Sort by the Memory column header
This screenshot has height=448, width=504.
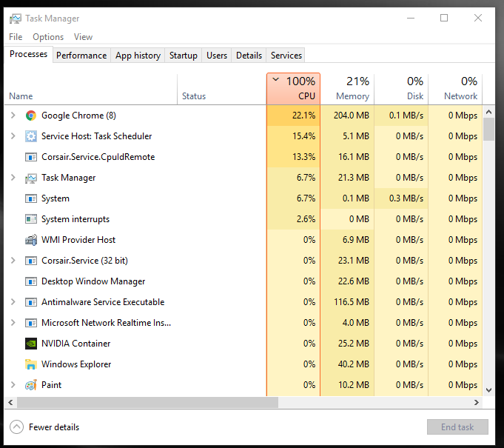[x=347, y=90]
